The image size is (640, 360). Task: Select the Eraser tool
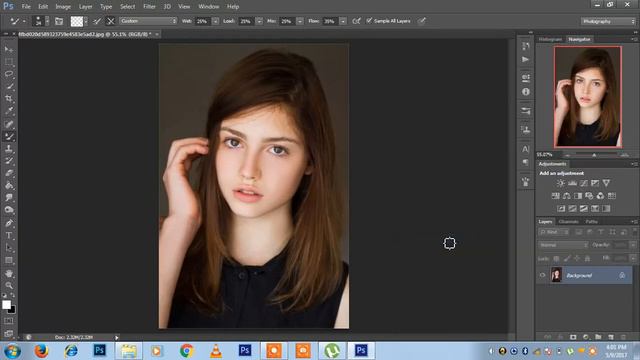pos(9,173)
